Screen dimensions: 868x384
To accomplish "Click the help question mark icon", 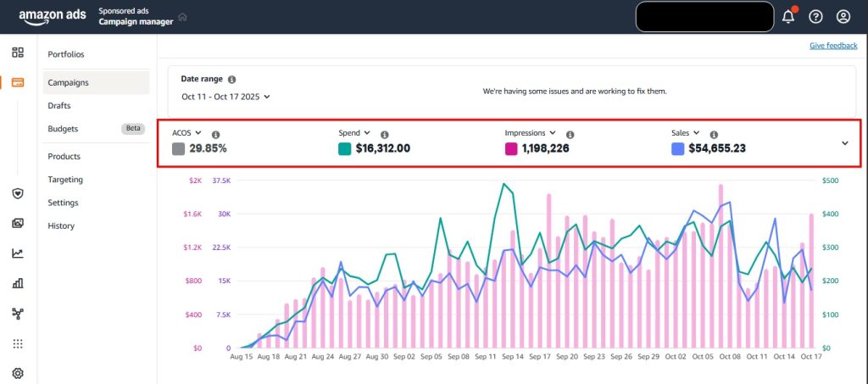I will [x=815, y=16].
